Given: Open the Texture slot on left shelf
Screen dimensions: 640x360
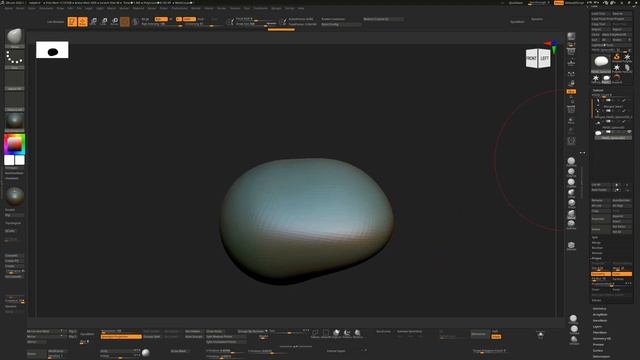Looking at the screenshot, I should pos(15,102).
